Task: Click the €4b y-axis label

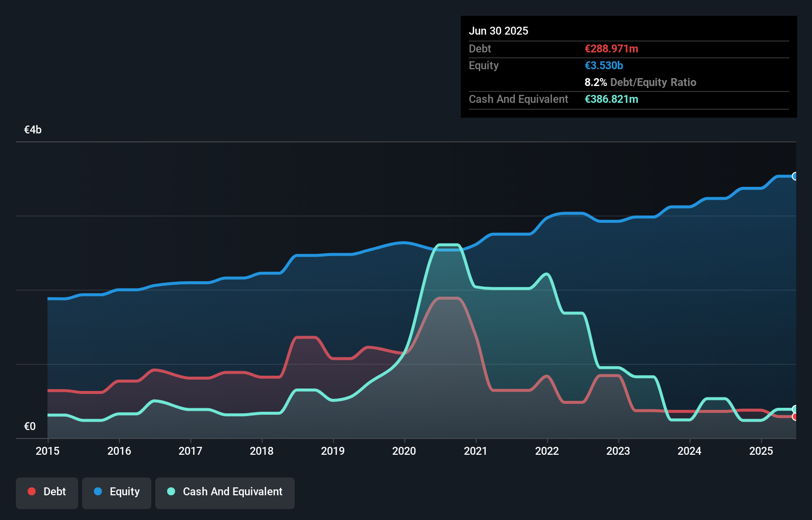Action: (x=33, y=130)
